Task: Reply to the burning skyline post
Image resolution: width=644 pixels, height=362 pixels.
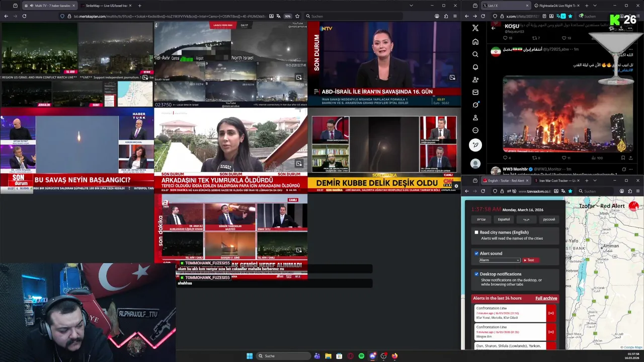Action: click(x=507, y=158)
